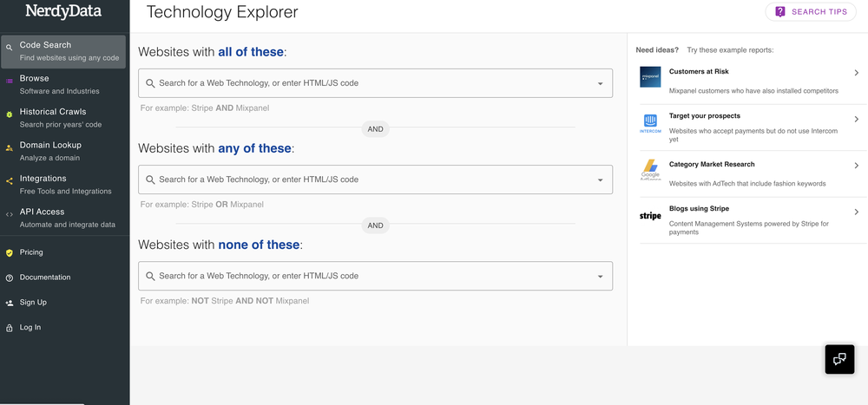This screenshot has height=405, width=868.
Task: Open Target your prospects chevron
Action: click(857, 119)
